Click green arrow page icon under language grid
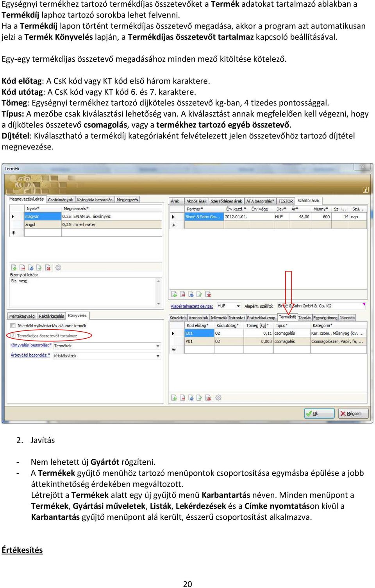This screenshot has width=375, height=588. coord(39,268)
